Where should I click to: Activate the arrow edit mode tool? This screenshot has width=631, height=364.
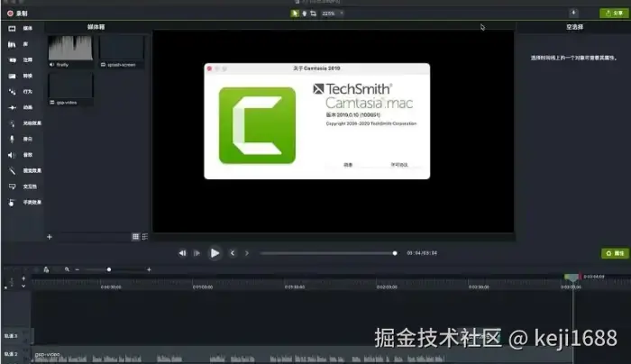click(x=295, y=14)
